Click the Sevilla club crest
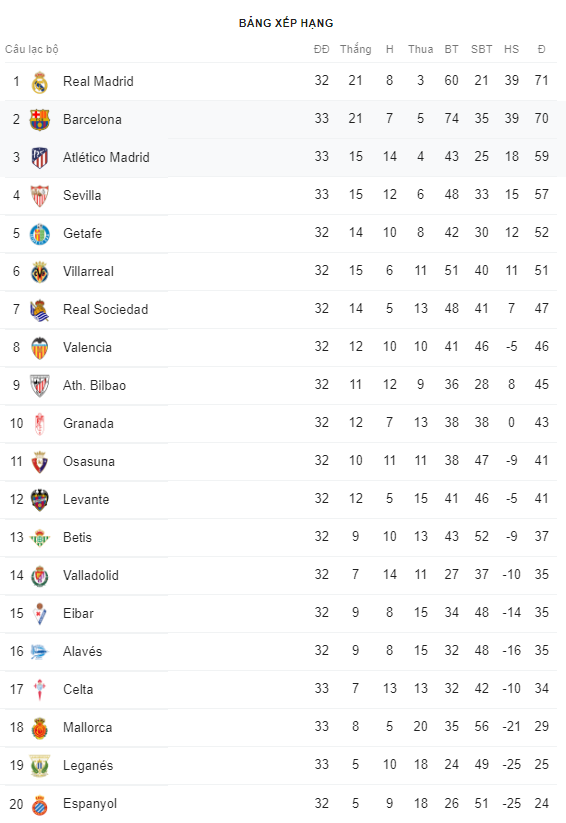 (x=39, y=196)
